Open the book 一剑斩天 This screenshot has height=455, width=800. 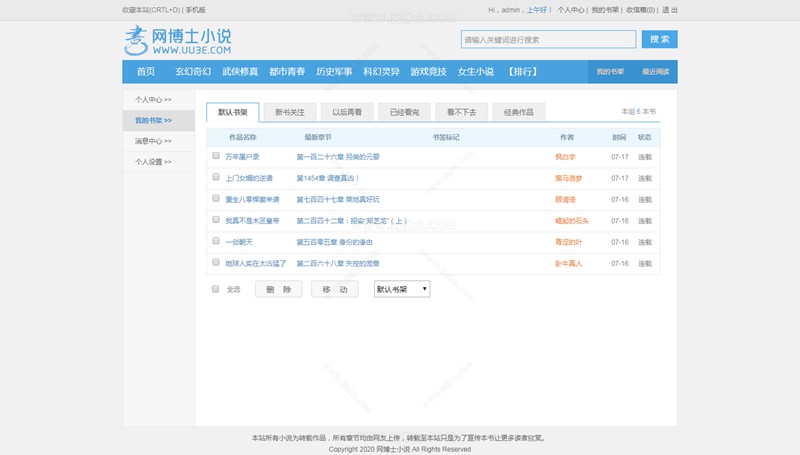239,242
